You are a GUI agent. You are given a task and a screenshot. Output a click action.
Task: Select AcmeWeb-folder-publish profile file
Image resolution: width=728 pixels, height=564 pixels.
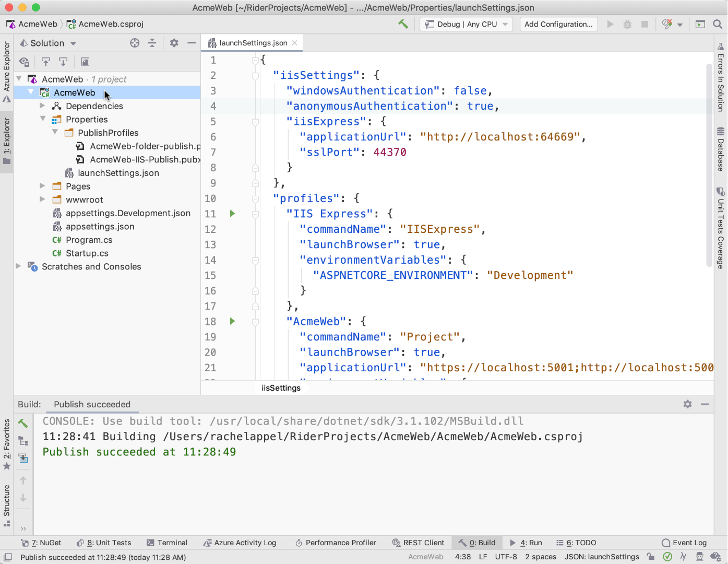138,146
